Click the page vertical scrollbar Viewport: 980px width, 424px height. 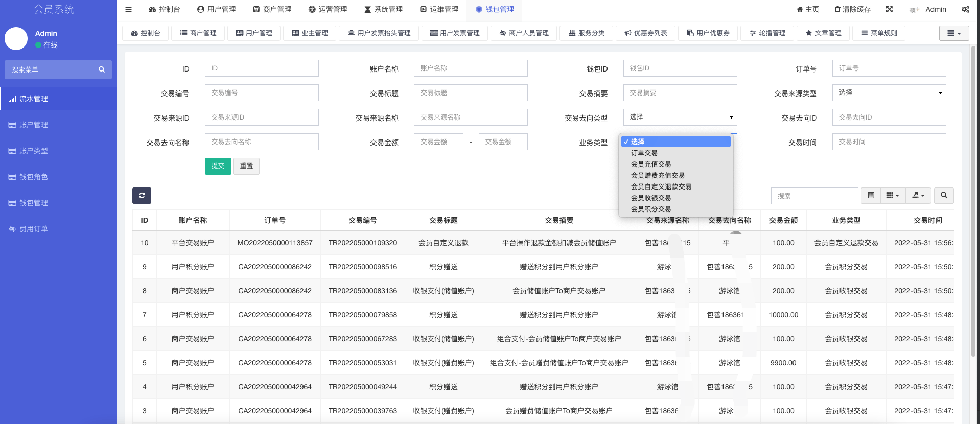point(973,202)
